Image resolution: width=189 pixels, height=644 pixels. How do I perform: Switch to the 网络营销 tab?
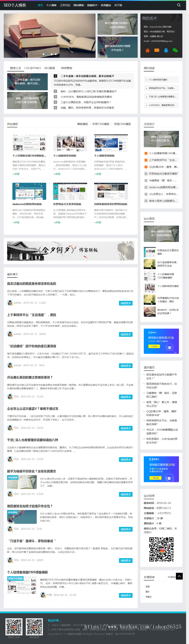(67, 68)
